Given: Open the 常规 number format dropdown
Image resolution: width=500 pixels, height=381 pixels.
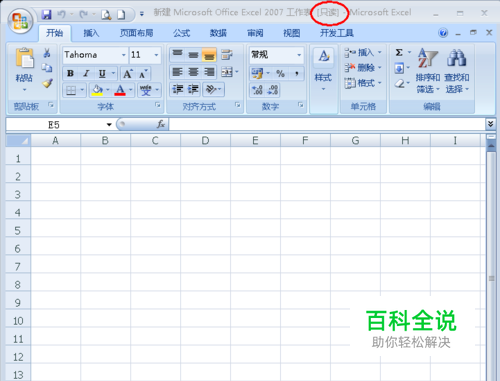Looking at the screenshot, I should (299, 55).
